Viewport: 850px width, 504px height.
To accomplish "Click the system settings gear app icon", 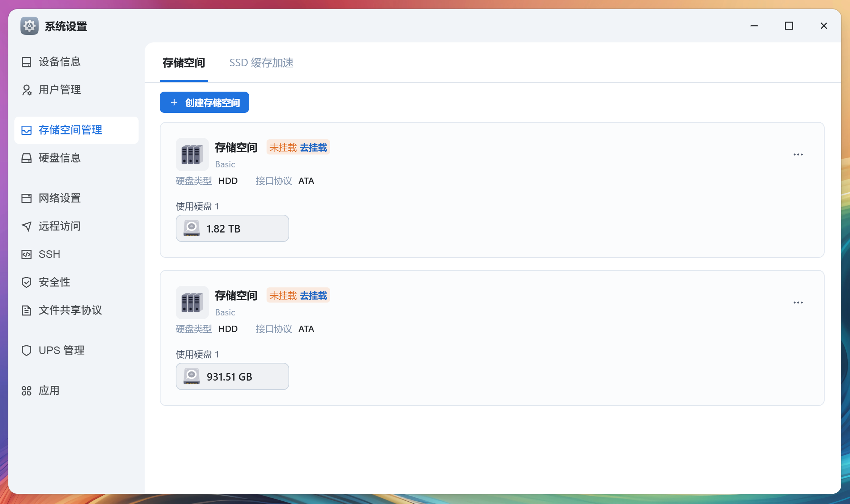I will point(29,26).
